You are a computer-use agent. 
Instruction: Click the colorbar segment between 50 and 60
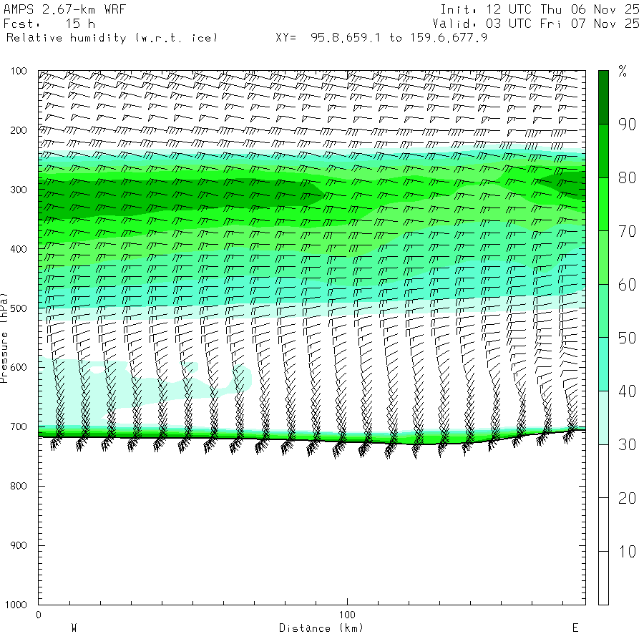[x=603, y=311]
